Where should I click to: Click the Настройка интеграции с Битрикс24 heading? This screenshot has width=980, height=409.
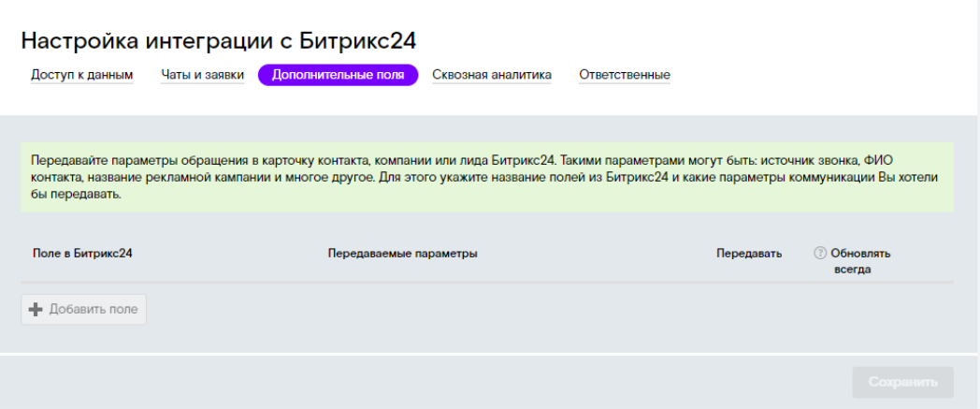coord(219,40)
